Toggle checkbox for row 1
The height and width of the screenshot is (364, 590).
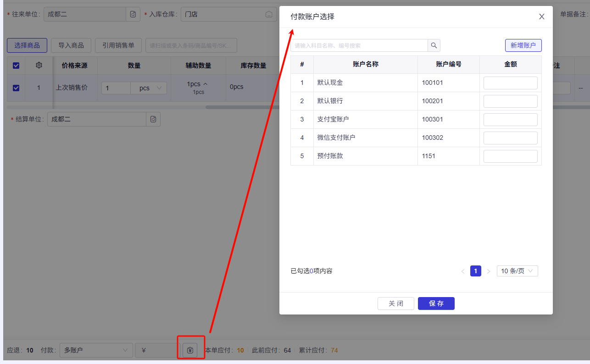16,88
